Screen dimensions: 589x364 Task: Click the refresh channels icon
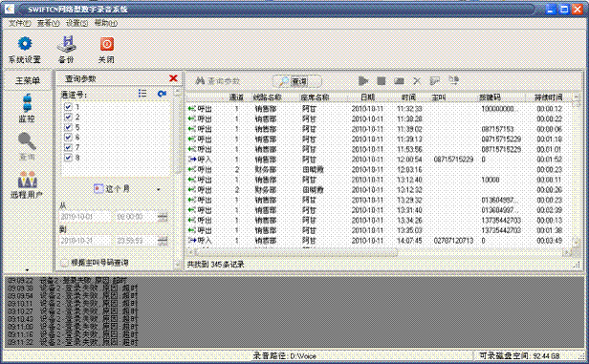coord(162,94)
